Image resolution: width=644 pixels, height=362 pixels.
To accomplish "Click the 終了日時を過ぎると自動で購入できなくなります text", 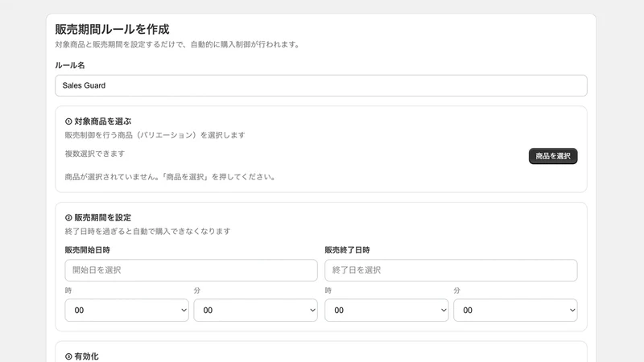I will 148,231.
